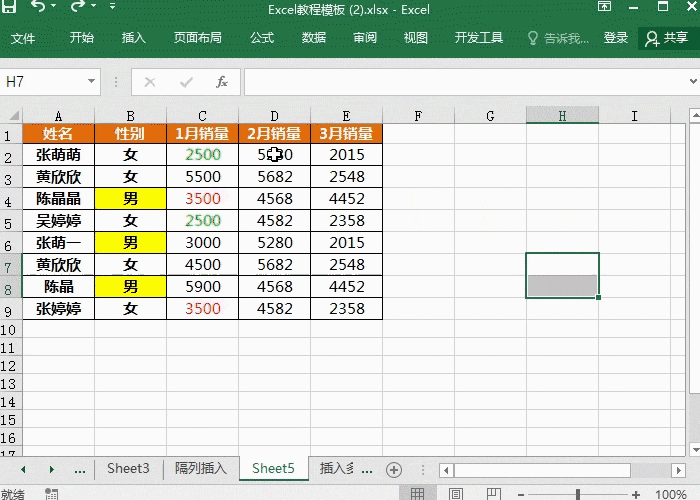Expand the formula bar with chevron
Image resolution: width=700 pixels, height=500 pixels.
pos(693,81)
